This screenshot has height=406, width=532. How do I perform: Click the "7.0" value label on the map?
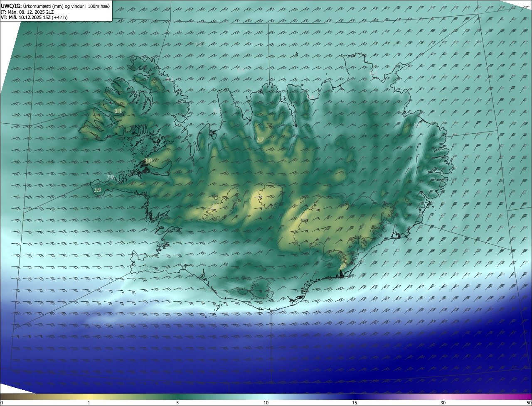(x=110, y=177)
